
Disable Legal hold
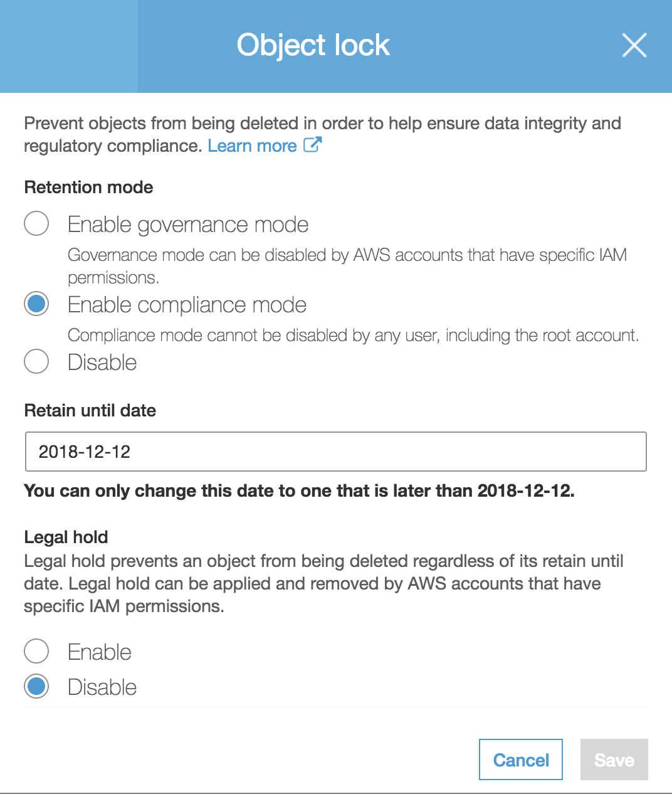pyautogui.click(x=36, y=686)
